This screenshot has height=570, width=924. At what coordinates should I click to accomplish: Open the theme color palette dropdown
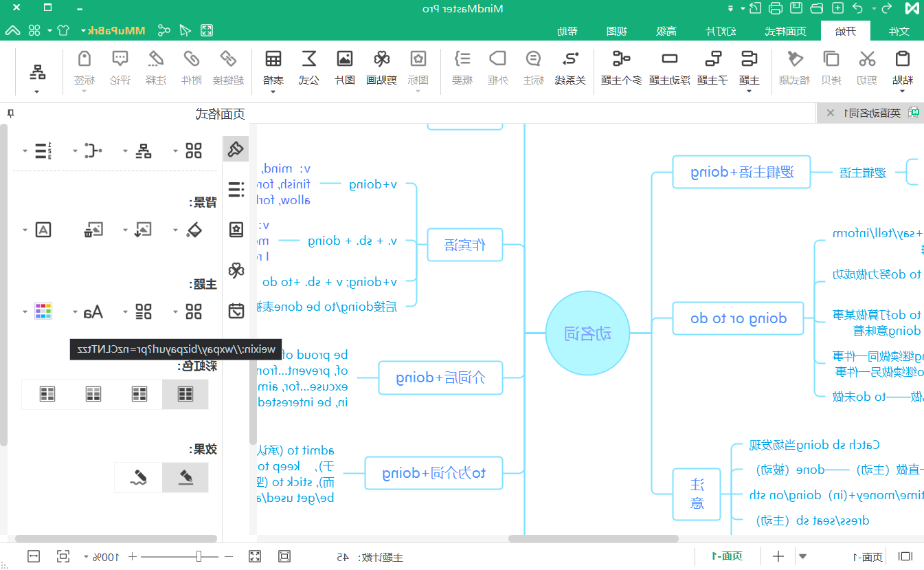tap(25, 312)
